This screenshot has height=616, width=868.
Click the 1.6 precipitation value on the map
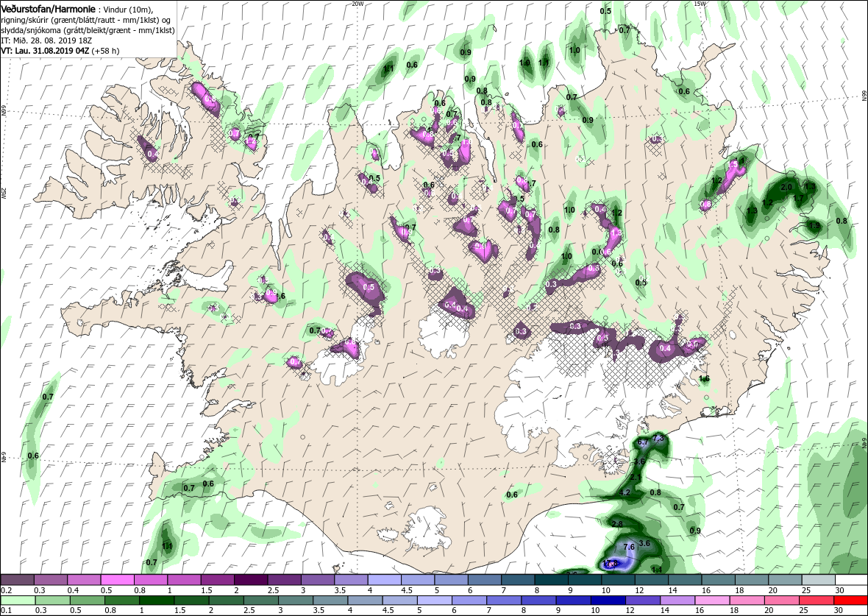(x=704, y=378)
